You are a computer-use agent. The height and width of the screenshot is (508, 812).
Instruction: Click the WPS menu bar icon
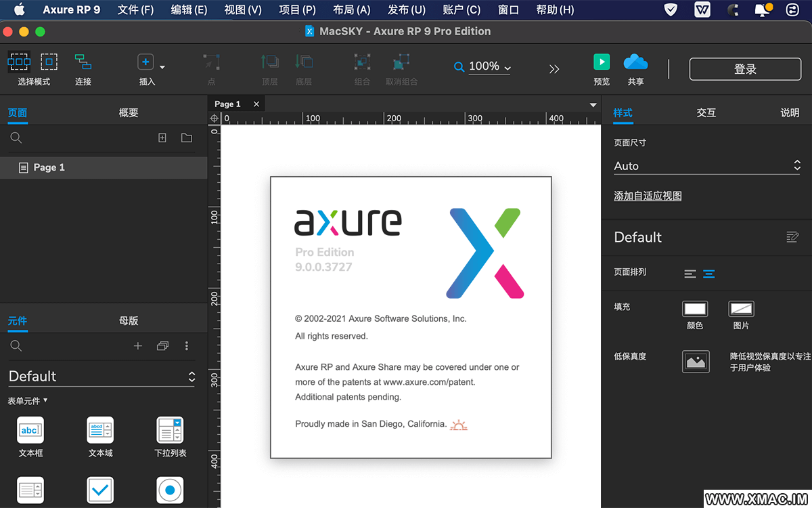702,9
